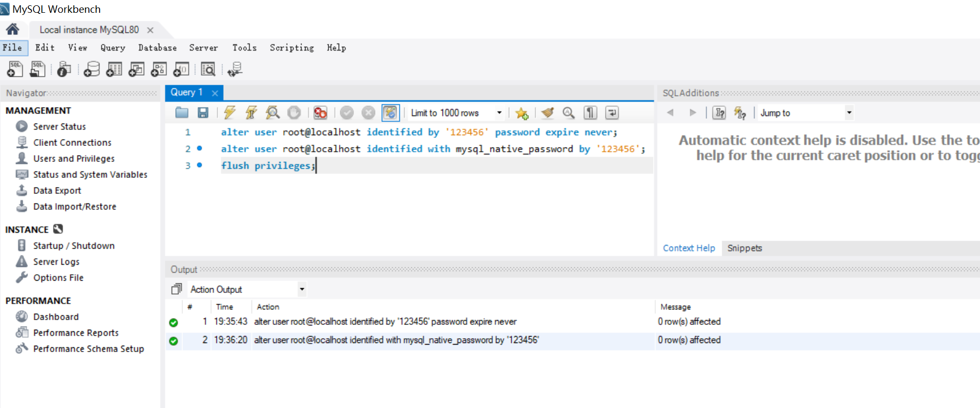Image resolution: width=980 pixels, height=408 pixels.
Task: Click the copy output icon beside Action Output
Action: click(x=176, y=289)
